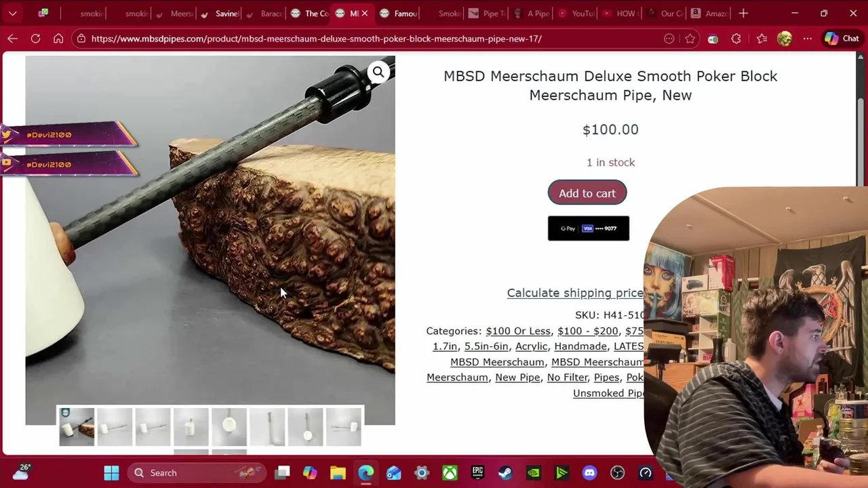
Task: Open the Extensions puzzle icon
Action: tap(736, 39)
